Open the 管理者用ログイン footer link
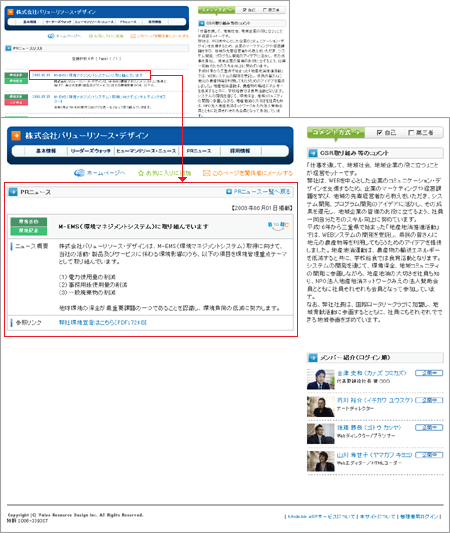 (419, 517)
